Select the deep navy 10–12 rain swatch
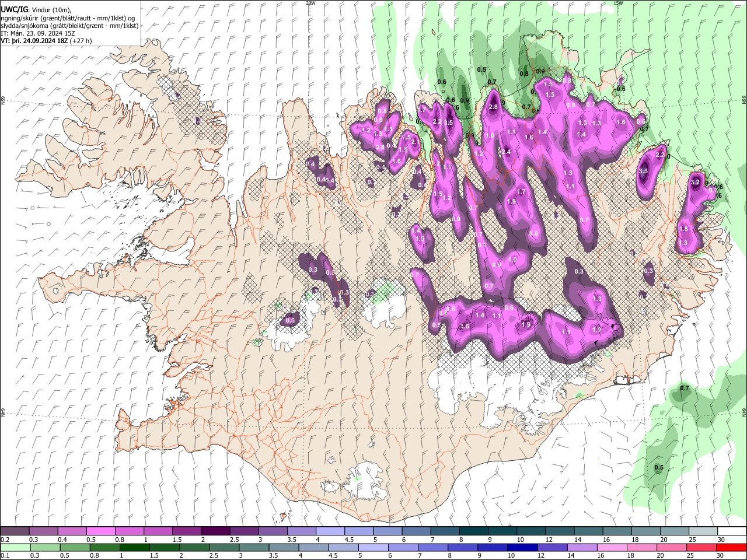Image resolution: width=747 pixels, height=560 pixels. coord(521,547)
